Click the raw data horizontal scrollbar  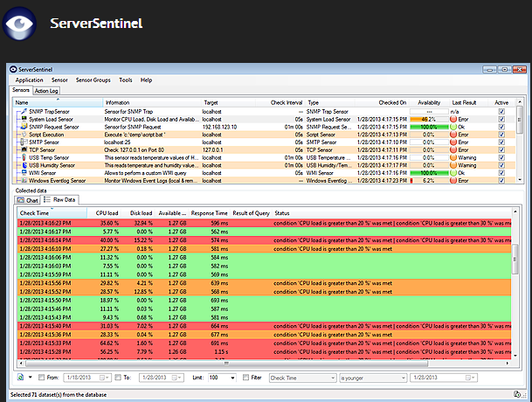226,364
